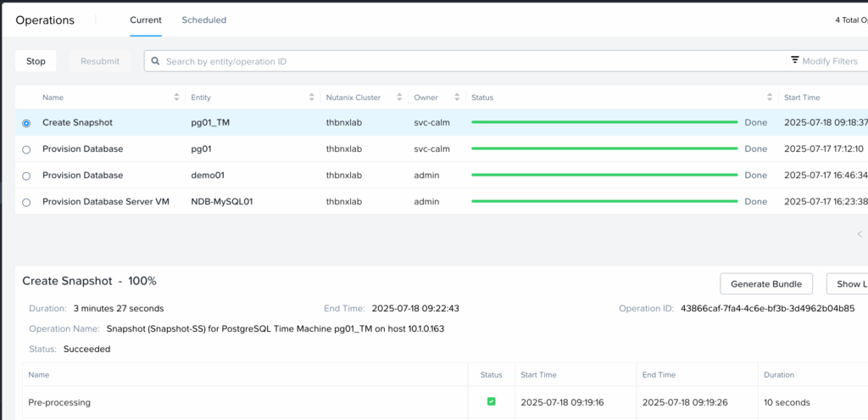Image resolution: width=868 pixels, height=420 pixels.
Task: Click the Start Time column header
Action: click(x=802, y=98)
